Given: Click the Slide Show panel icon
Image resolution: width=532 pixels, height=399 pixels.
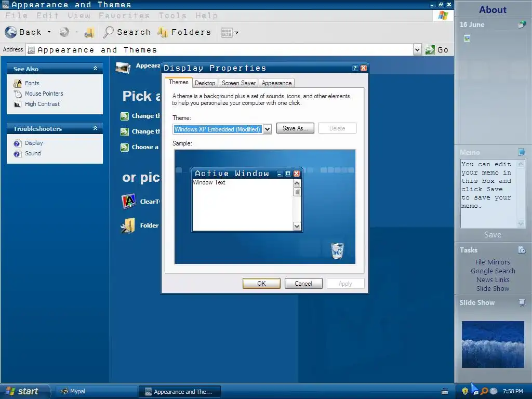Looking at the screenshot, I should (522, 303).
